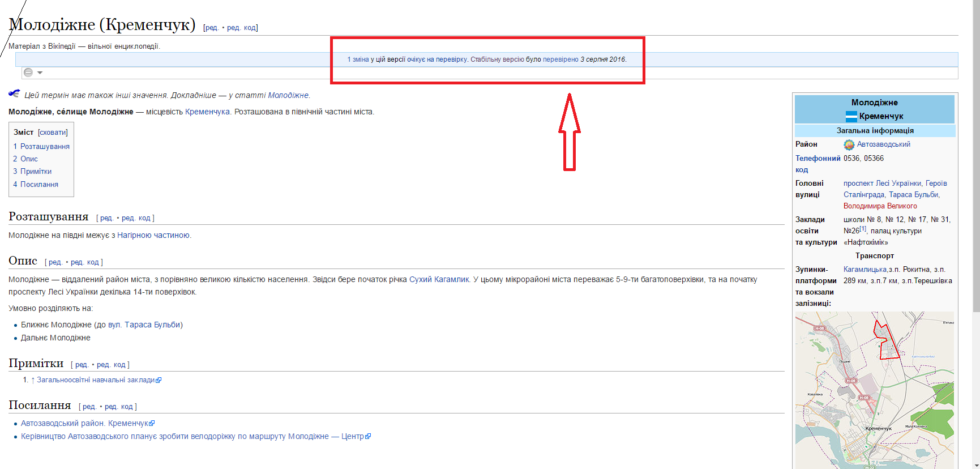Viewport: 980px width, 469px height.
Task: Expand the review status dropdown arrow
Action: point(40,73)
